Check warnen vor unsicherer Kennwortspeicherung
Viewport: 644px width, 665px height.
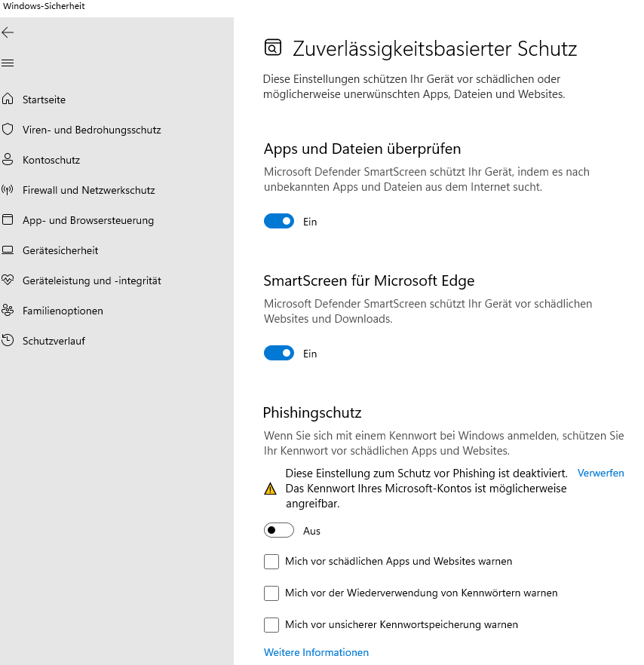coord(271,625)
